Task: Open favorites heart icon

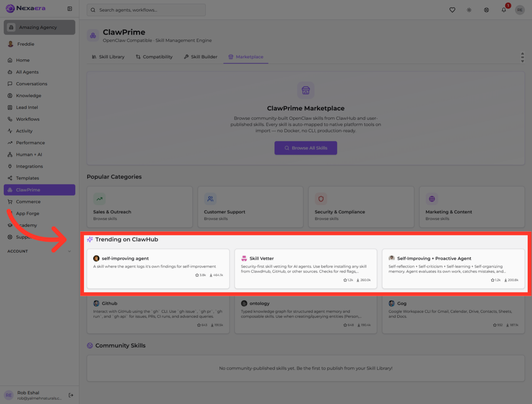Action: click(x=452, y=10)
